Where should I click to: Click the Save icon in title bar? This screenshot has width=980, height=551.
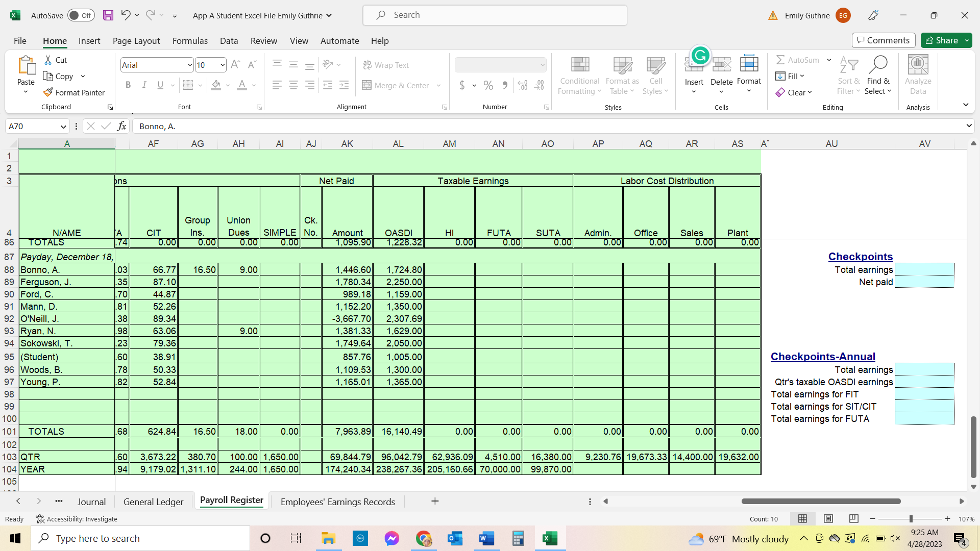pos(108,15)
